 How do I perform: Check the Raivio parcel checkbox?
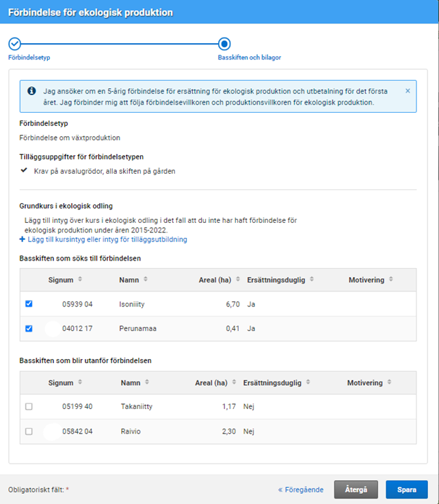29,432
